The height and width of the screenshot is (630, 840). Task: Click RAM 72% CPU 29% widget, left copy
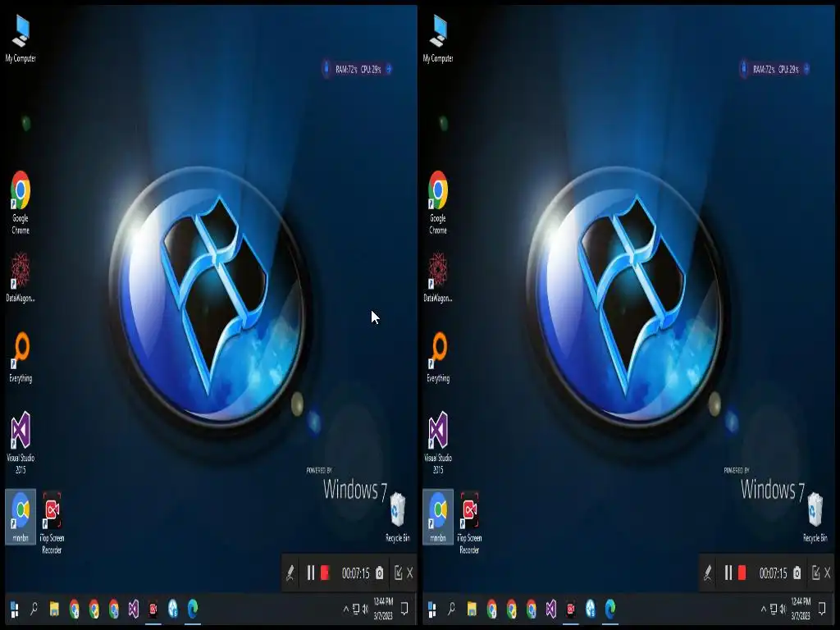[358, 69]
